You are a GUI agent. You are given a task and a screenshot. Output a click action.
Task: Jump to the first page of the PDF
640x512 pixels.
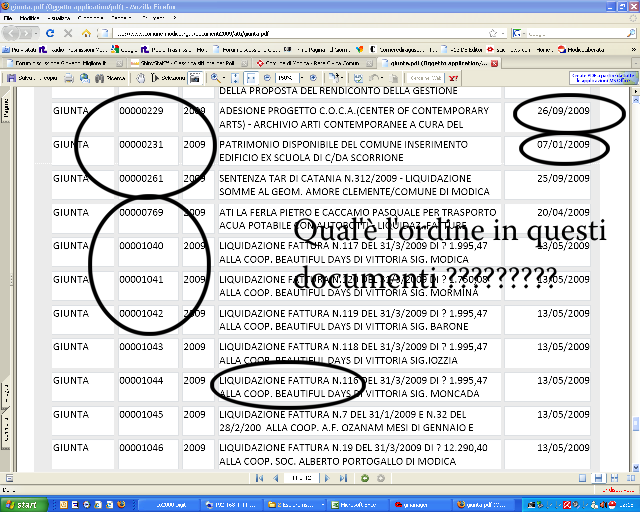(x=259, y=478)
